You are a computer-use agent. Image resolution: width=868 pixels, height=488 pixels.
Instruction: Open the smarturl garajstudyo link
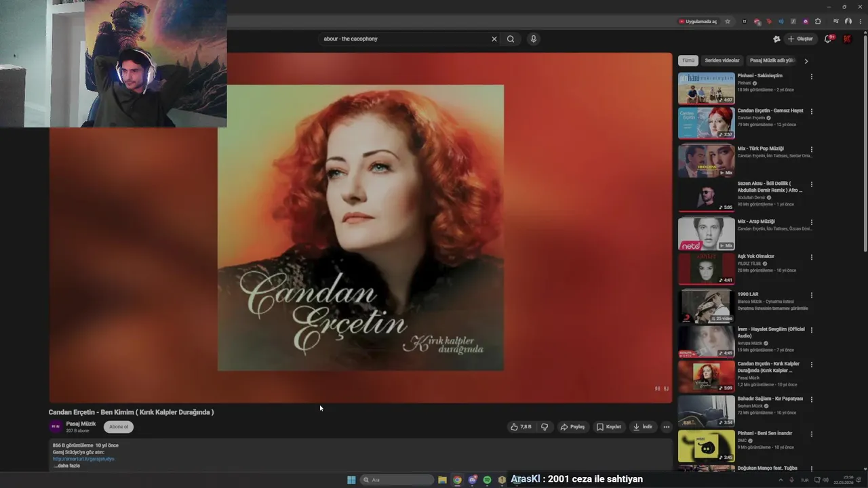(83, 459)
